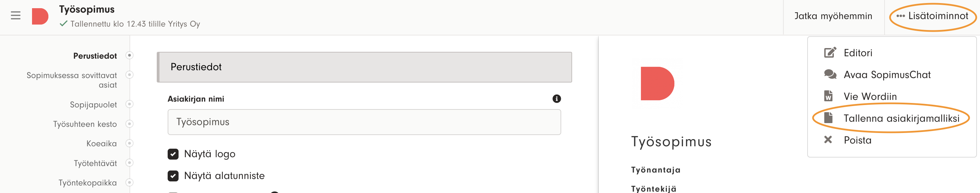Image resolution: width=980 pixels, height=193 pixels.
Task: Collapse the Perustiedot section header
Action: (364, 67)
